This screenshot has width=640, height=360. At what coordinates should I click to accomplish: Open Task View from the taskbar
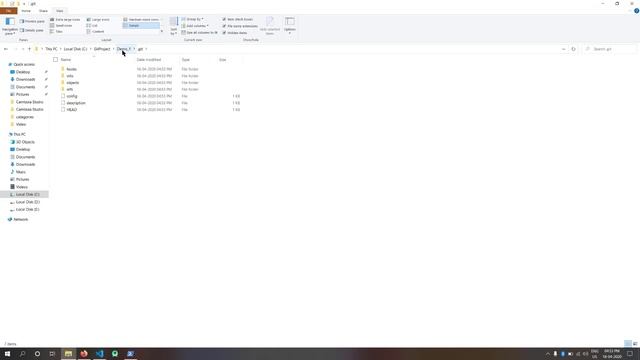[x=52, y=353]
